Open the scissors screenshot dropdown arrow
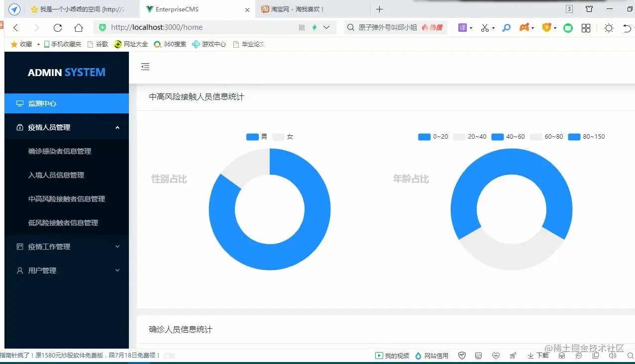This screenshot has width=635, height=364. point(493,28)
